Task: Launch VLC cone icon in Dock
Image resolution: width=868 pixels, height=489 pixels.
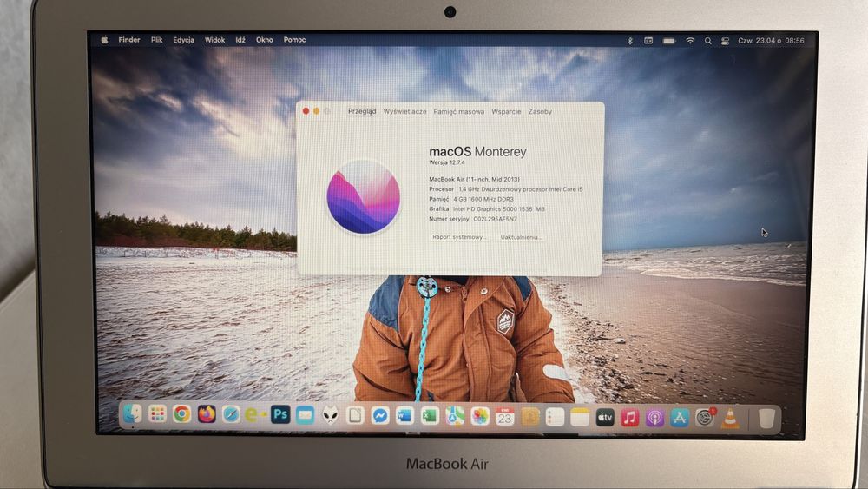Action: pyautogui.click(x=730, y=419)
